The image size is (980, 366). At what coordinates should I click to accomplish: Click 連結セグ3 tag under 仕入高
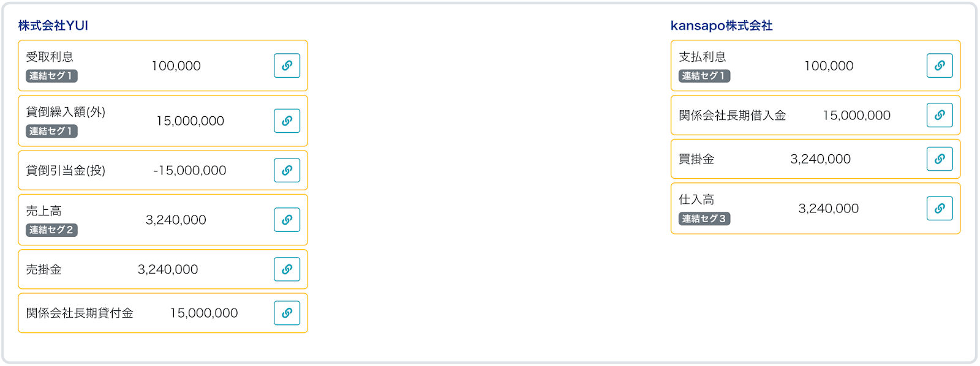[704, 218]
